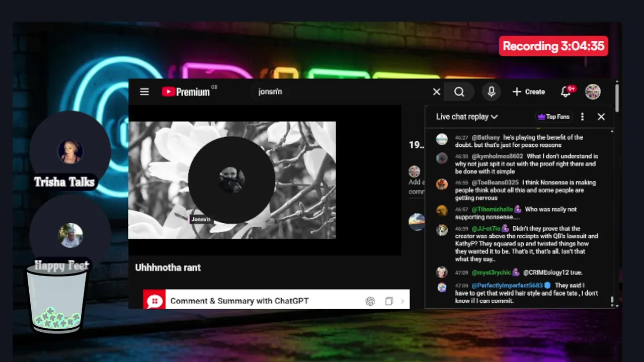Click the "@CRIMEology12 true." message
Image resolution: width=644 pixels, height=362 pixels.
click(553, 273)
